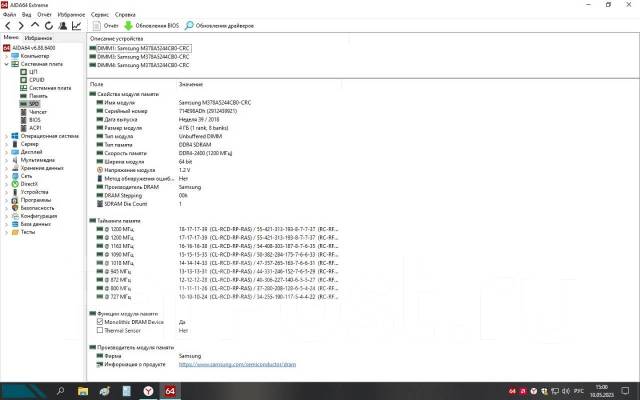Click the user profile icon in toolbar
640x400 pixels.
tap(62, 25)
